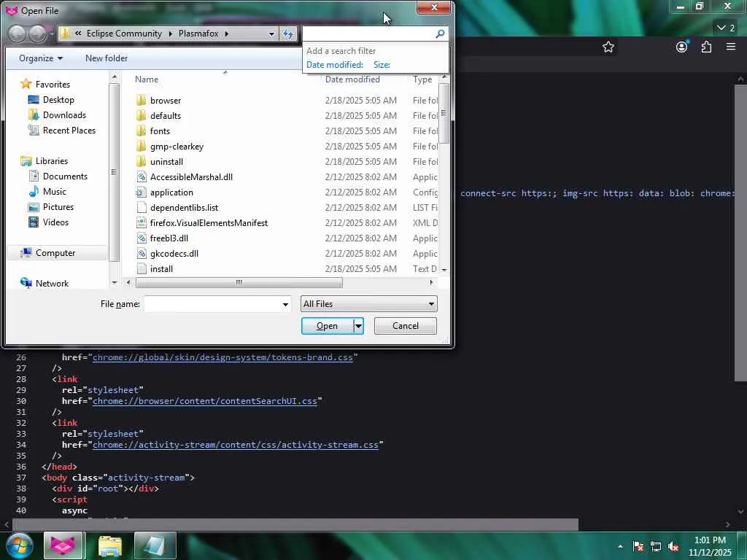This screenshot has height=560, width=747.
Task: Sort by the Type column header
Action: click(422, 79)
